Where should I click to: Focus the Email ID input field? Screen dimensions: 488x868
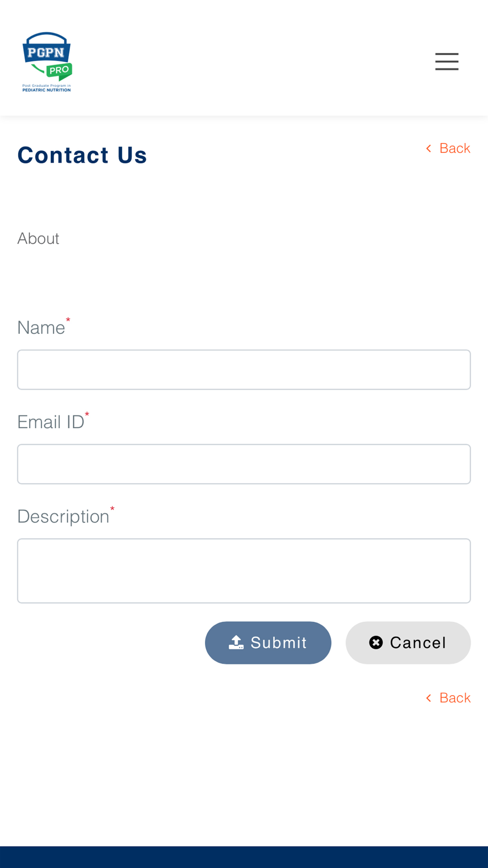click(244, 464)
